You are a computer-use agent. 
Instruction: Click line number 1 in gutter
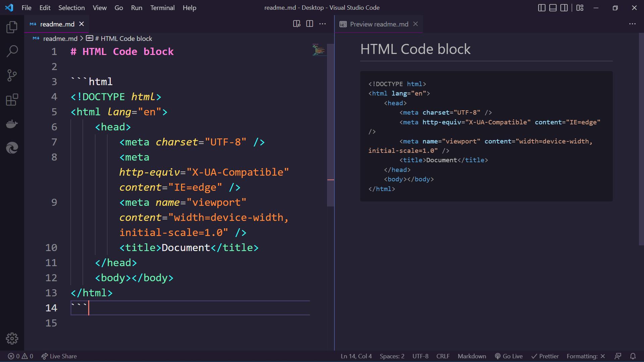pos(54,52)
